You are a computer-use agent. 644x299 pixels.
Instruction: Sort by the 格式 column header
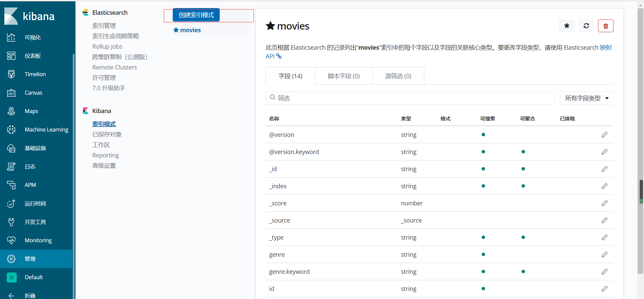click(445, 118)
